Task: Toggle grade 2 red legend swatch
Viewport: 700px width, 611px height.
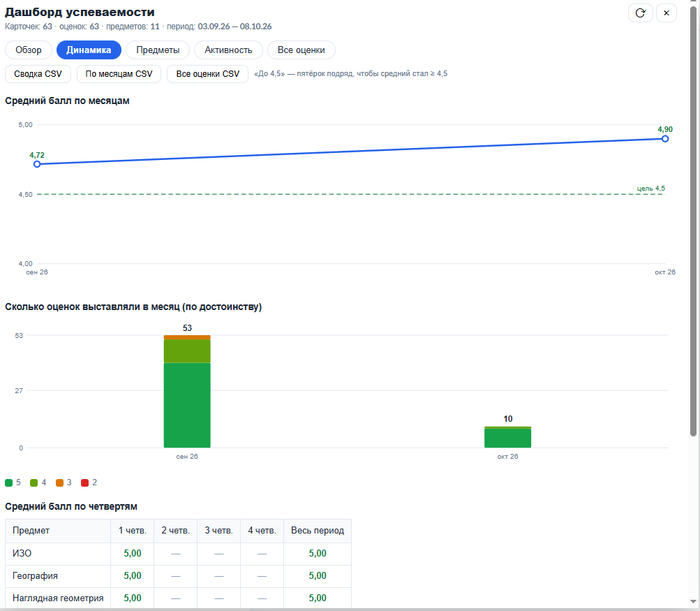Action: tap(85, 483)
